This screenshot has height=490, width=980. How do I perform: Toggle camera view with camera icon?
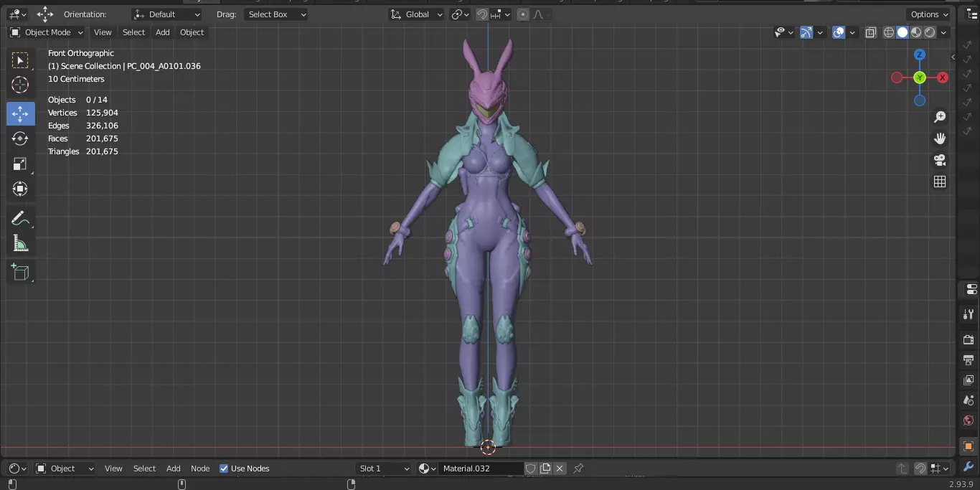tap(940, 160)
